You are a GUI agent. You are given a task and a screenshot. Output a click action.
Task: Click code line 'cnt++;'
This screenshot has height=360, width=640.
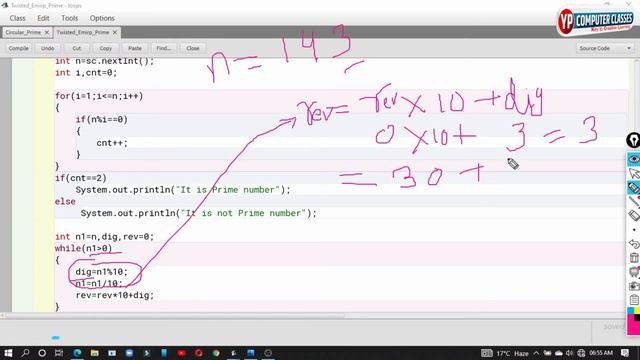(112, 143)
